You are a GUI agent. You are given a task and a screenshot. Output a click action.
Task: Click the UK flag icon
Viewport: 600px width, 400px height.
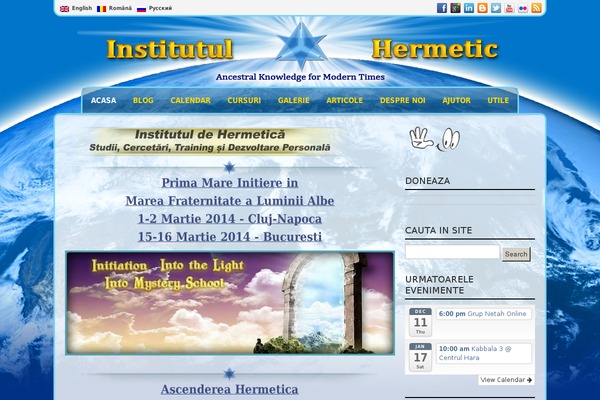[64, 8]
